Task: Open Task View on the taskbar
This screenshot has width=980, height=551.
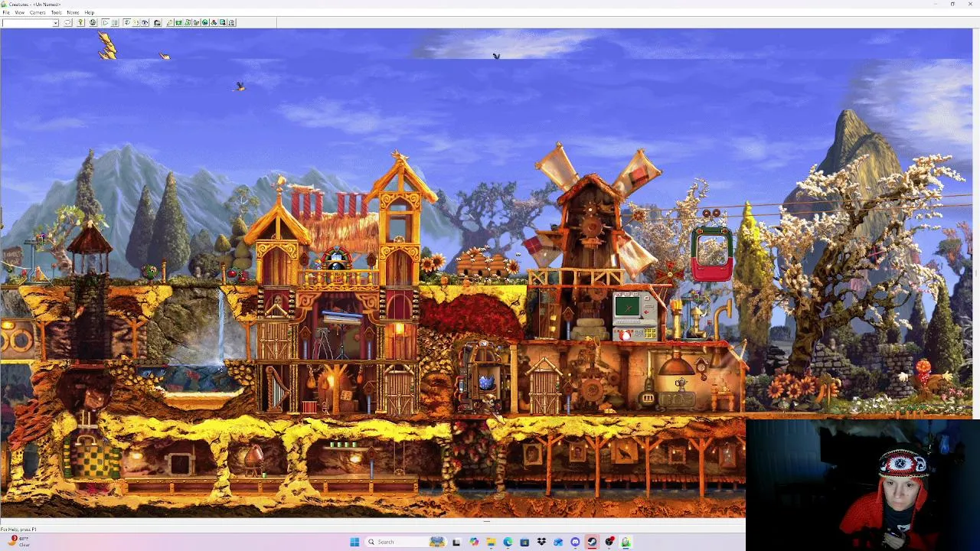Action: point(456,542)
